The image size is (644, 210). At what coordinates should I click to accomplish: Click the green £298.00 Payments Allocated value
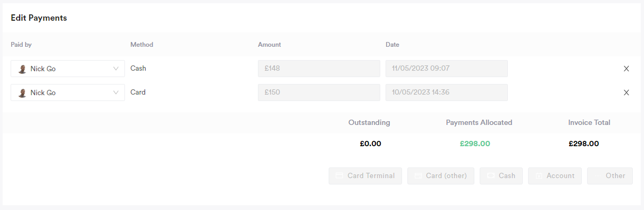point(475,144)
